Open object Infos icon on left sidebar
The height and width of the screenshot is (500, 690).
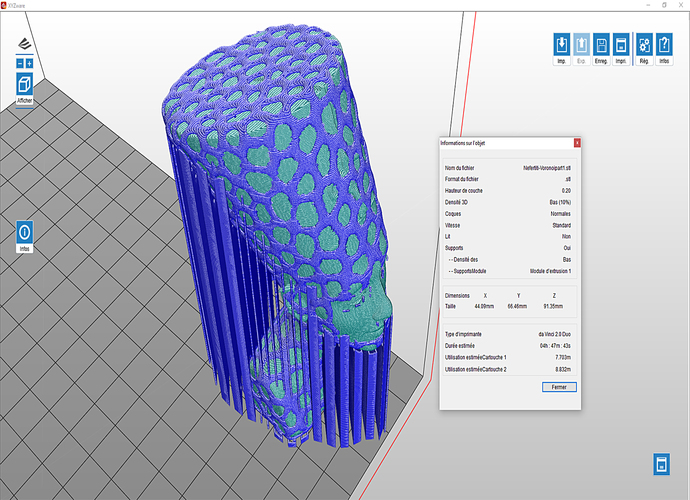tap(25, 236)
